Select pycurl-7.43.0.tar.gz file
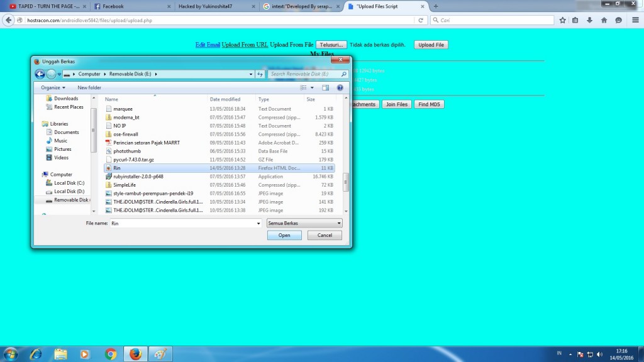The width and height of the screenshot is (644, 362). (x=219, y=159)
